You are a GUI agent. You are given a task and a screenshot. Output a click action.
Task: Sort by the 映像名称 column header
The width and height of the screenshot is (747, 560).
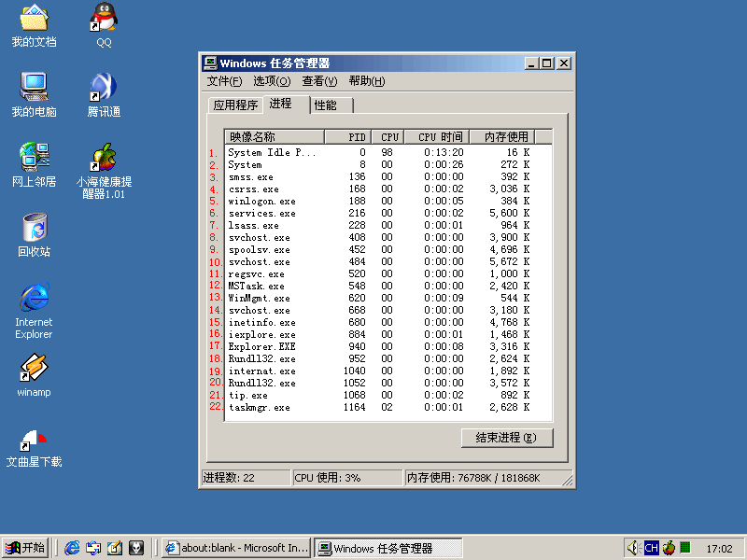tap(275, 137)
